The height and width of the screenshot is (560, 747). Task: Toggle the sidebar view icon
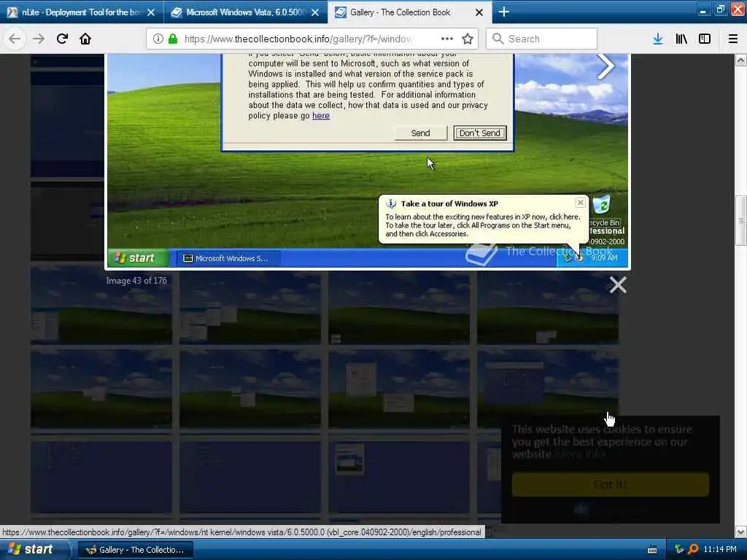coord(705,39)
